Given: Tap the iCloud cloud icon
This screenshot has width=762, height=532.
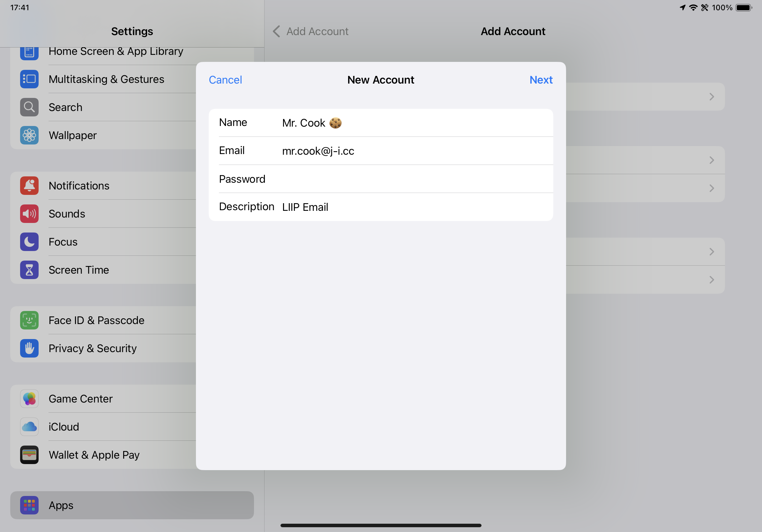Looking at the screenshot, I should (29, 427).
